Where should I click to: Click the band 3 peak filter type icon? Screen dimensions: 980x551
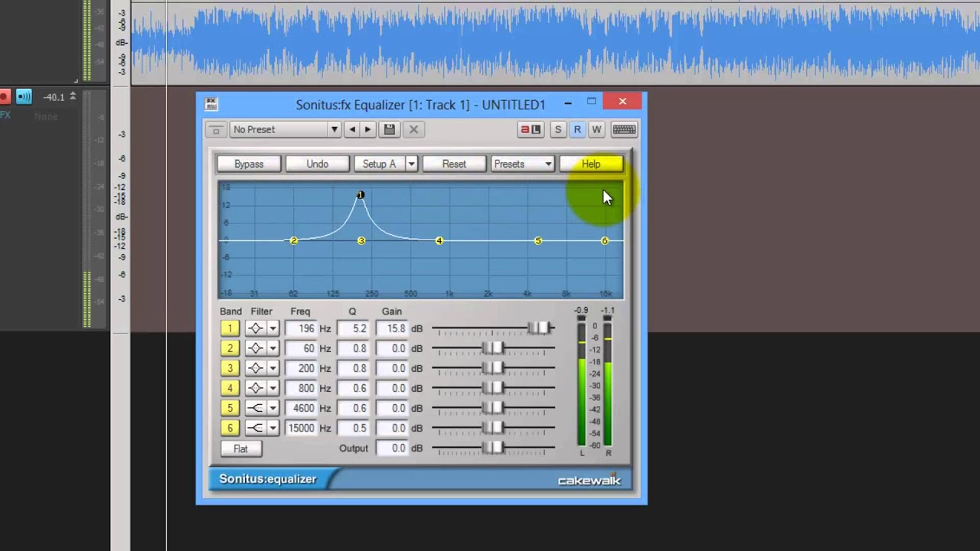pyautogui.click(x=255, y=368)
